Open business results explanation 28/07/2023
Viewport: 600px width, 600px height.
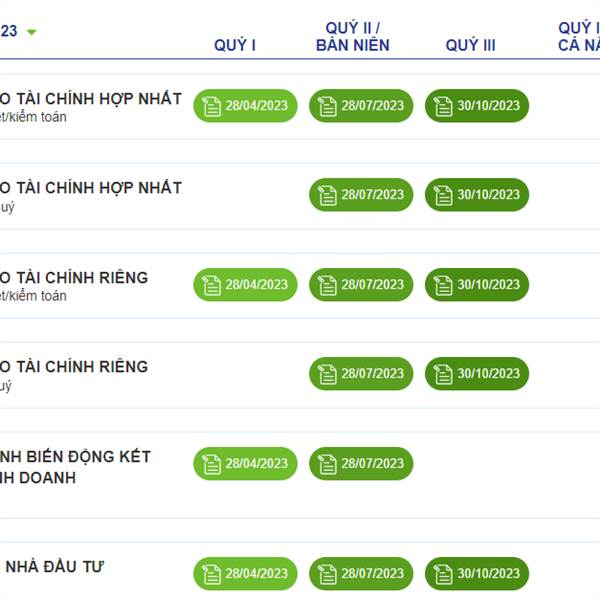click(x=361, y=463)
